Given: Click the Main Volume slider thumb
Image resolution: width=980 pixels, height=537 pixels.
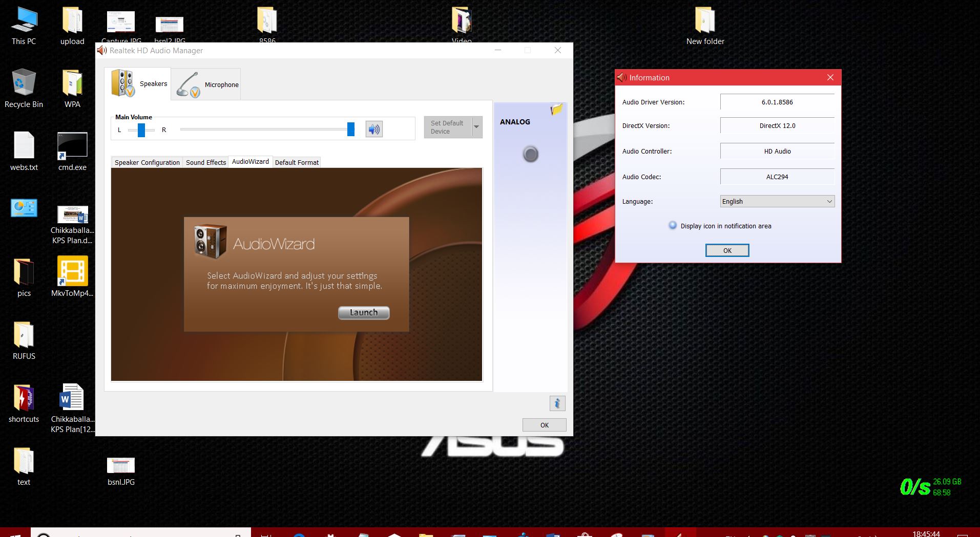Looking at the screenshot, I should [x=350, y=129].
